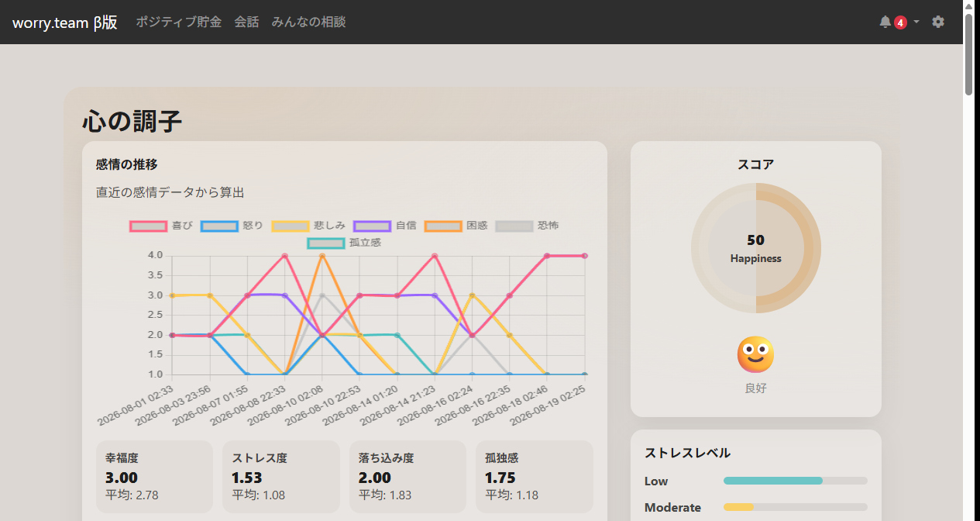Click the smiling face emoji above 良好
This screenshot has width=980, height=521.
coord(755,355)
